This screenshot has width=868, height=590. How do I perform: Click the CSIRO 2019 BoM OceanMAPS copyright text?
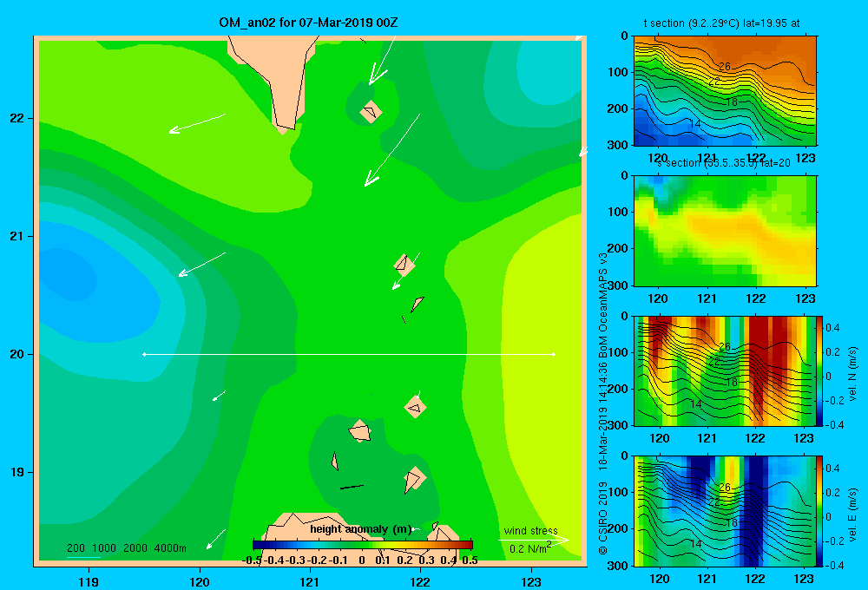click(603, 403)
